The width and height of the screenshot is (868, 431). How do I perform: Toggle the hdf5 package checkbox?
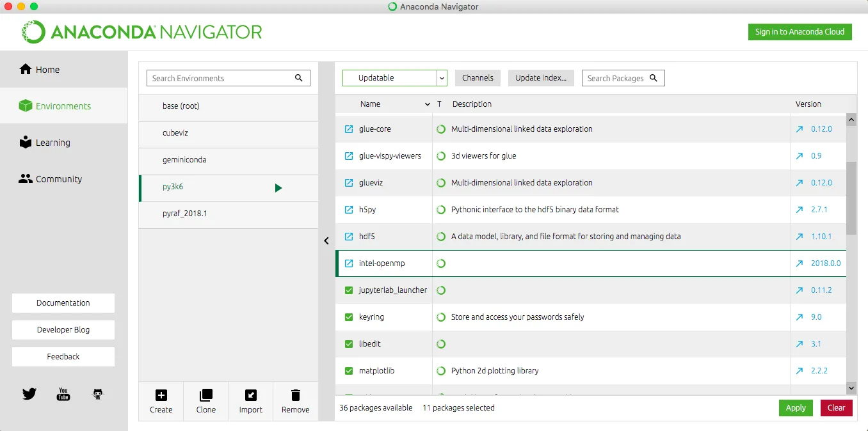tap(349, 237)
